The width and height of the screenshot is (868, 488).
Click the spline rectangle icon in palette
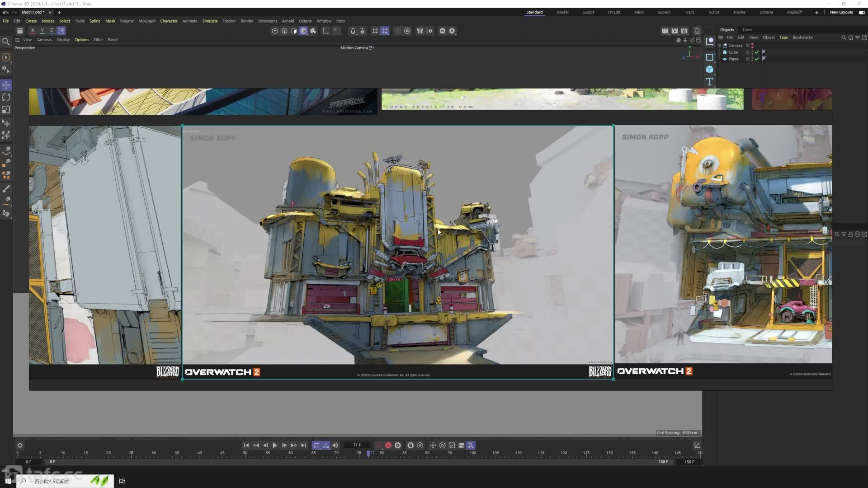coord(710,57)
